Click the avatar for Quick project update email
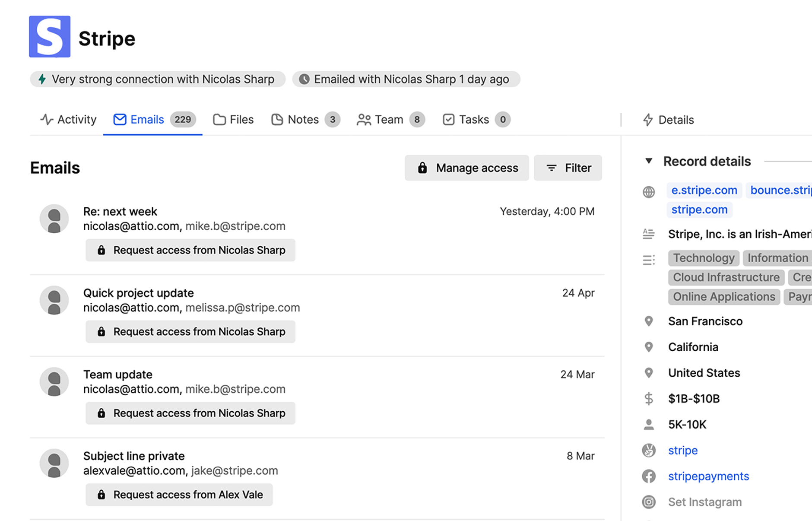This screenshot has width=812, height=521. coord(54,300)
